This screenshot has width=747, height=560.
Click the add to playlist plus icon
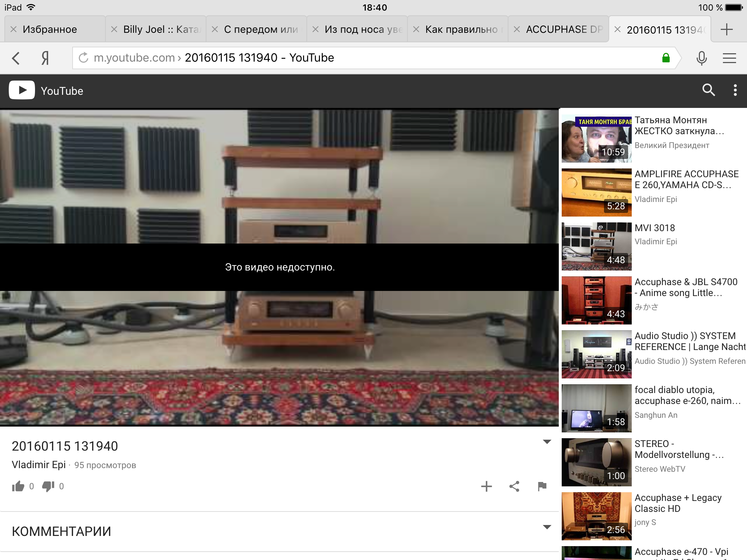pos(486,486)
